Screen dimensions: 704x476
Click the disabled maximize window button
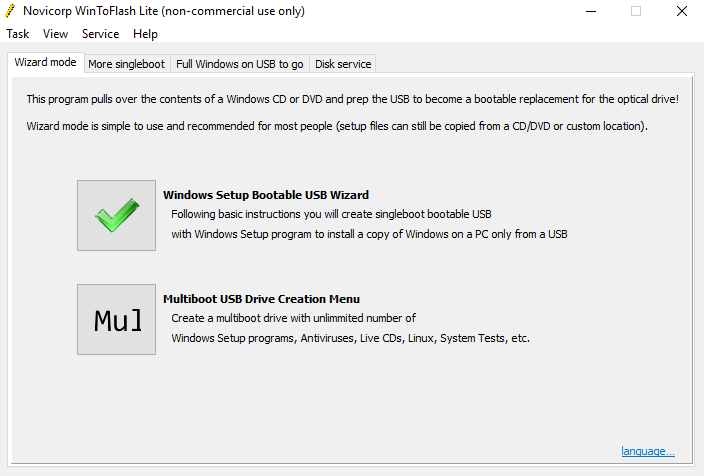(636, 11)
